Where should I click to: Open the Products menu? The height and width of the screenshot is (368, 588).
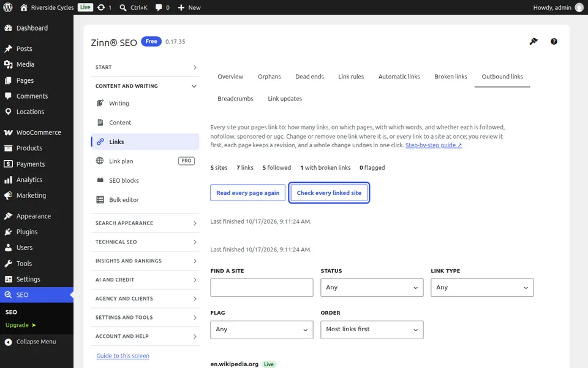point(37,148)
